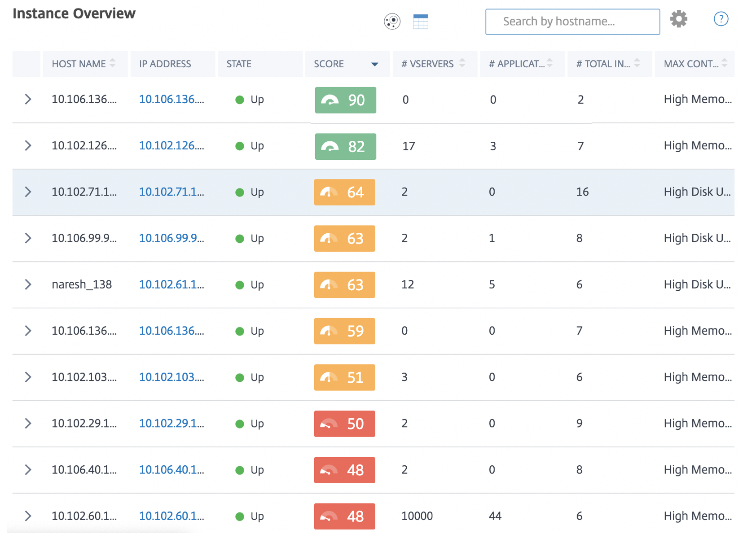Click the orange score badge 64
Image resolution: width=756 pixels, height=542 pixels.
[344, 192]
